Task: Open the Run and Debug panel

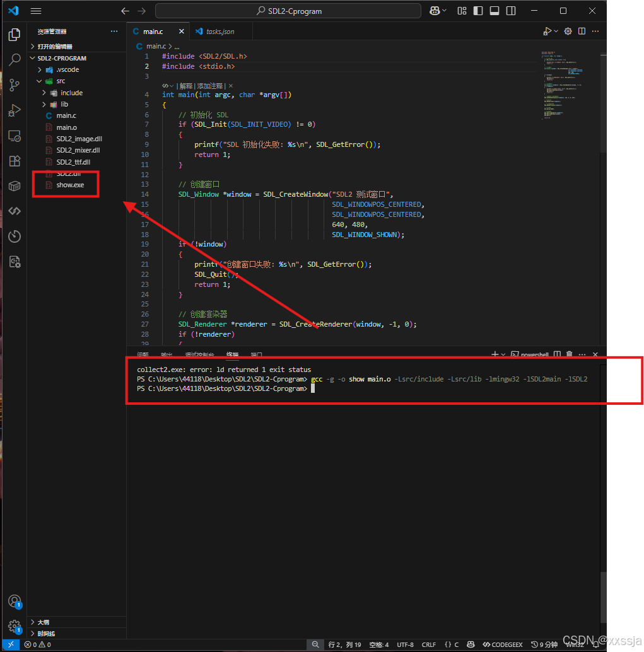Action: pos(14,110)
